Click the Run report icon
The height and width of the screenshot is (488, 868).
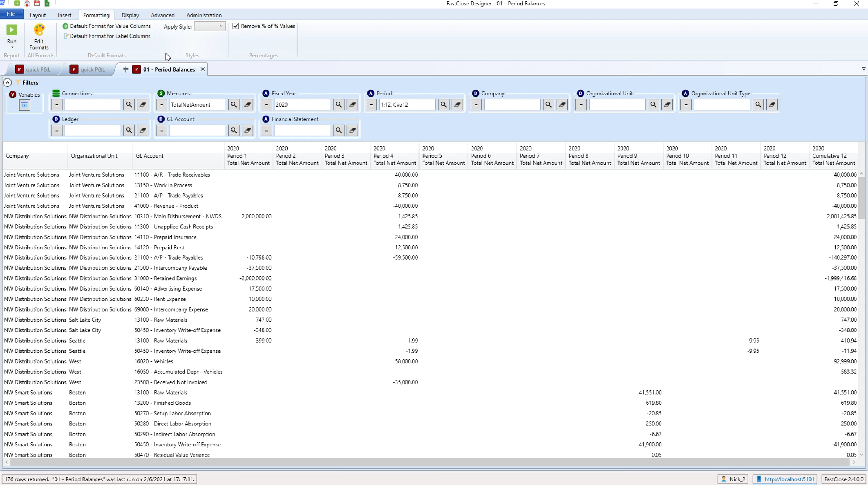12,30
